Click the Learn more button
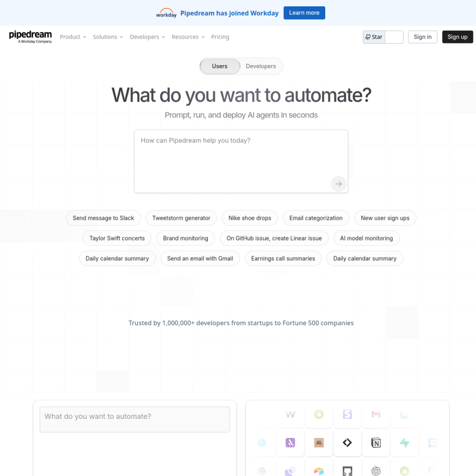Image resolution: width=476 pixels, height=476 pixels. coord(304,13)
